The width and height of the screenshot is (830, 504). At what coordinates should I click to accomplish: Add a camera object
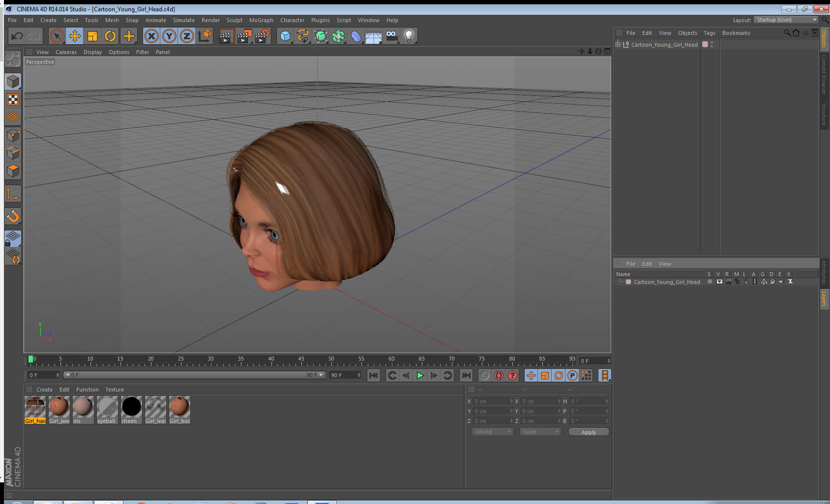[391, 36]
